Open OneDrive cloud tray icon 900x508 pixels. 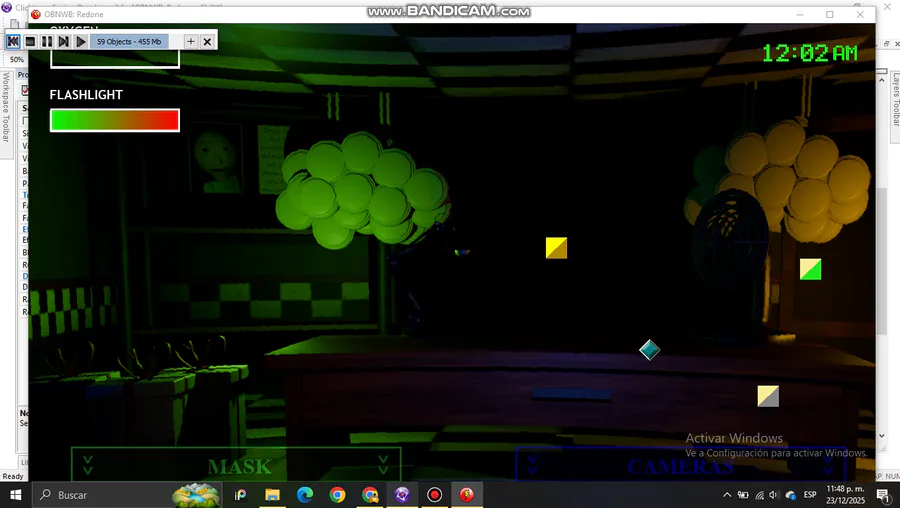point(791,495)
